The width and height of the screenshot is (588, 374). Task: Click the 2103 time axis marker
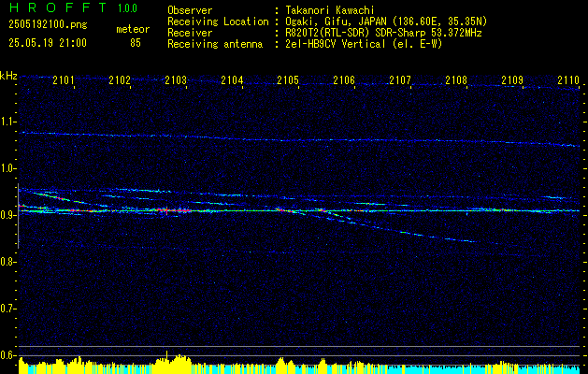pyautogui.click(x=176, y=79)
